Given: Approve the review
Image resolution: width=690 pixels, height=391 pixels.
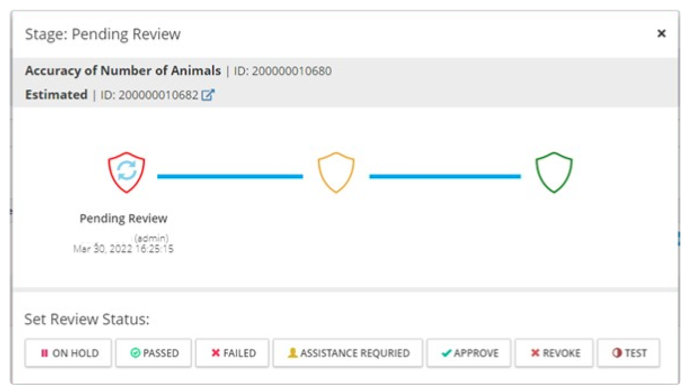Looking at the screenshot, I should (469, 353).
